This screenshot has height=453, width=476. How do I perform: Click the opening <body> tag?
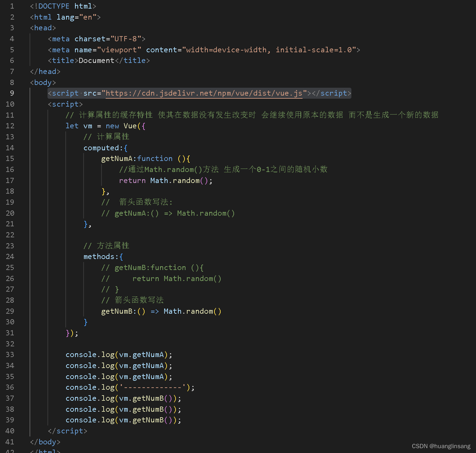(43, 83)
